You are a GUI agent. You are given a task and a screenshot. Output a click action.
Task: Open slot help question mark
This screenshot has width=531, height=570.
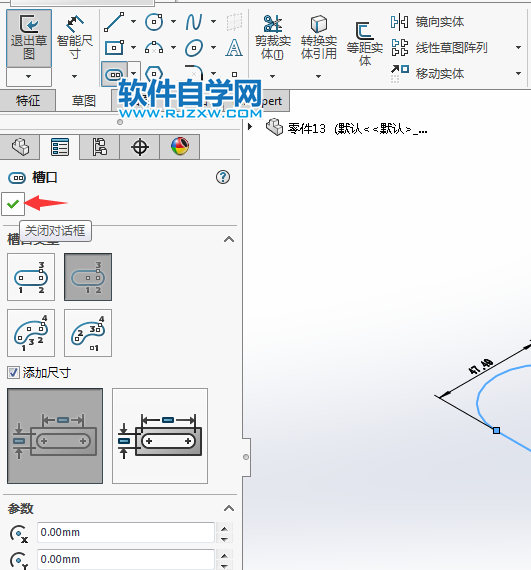(x=223, y=177)
